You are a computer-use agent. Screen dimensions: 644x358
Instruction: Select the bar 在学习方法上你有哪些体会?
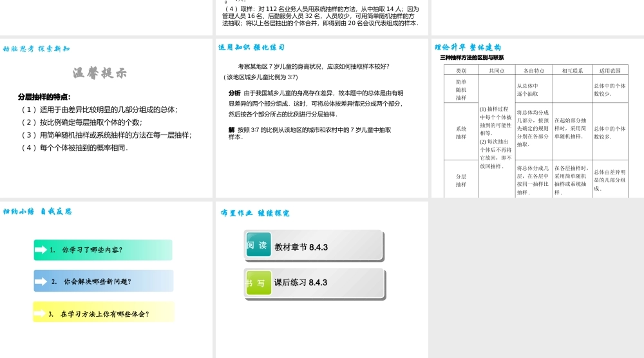tap(104, 312)
